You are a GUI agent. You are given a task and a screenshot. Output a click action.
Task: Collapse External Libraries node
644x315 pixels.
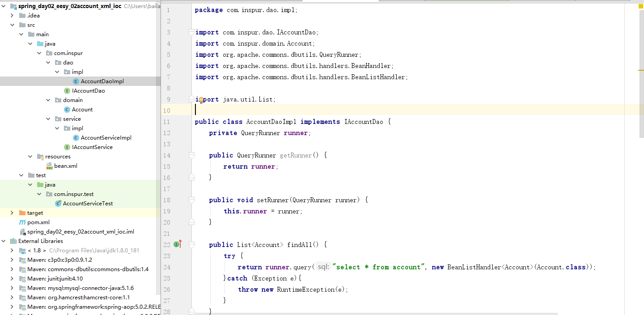4,241
